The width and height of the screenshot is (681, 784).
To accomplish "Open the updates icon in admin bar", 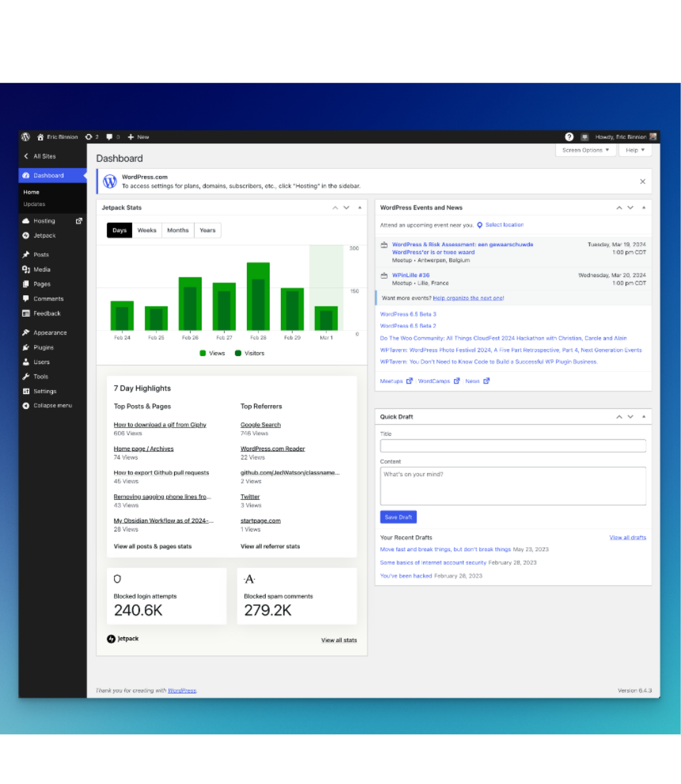I will [x=89, y=137].
